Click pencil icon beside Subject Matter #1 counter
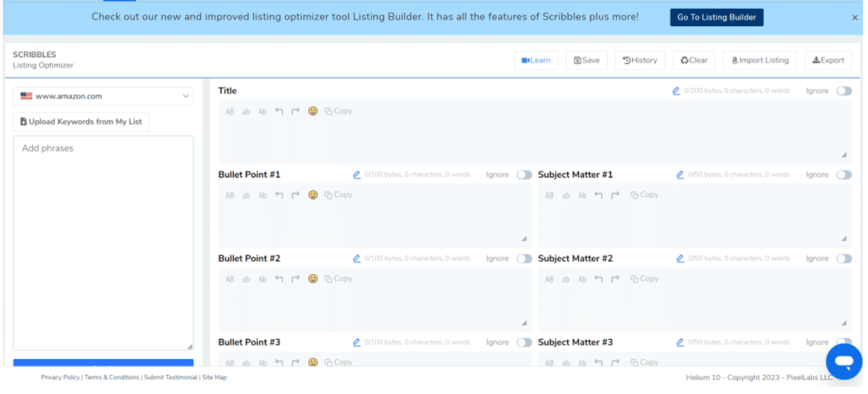The width and height of the screenshot is (868, 394). (x=680, y=175)
